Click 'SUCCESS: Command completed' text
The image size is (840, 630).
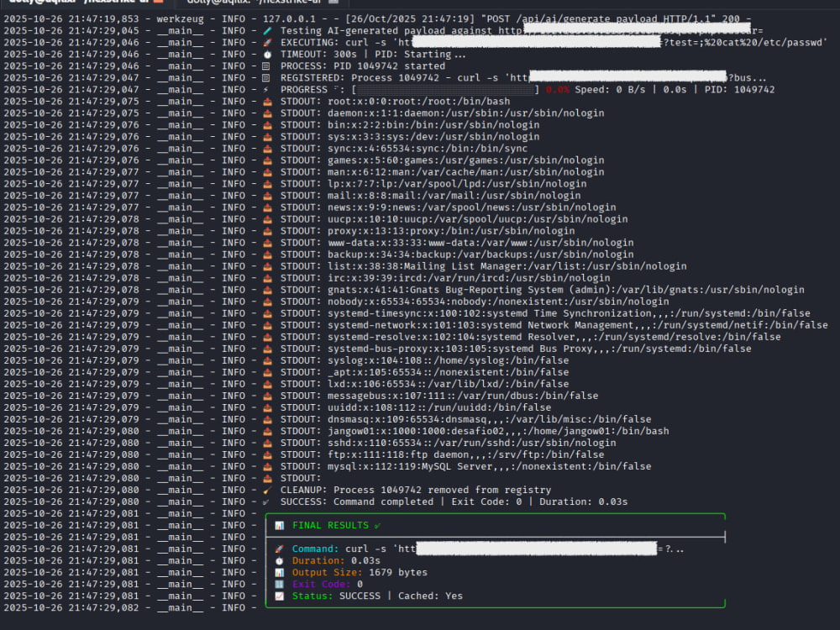357,502
